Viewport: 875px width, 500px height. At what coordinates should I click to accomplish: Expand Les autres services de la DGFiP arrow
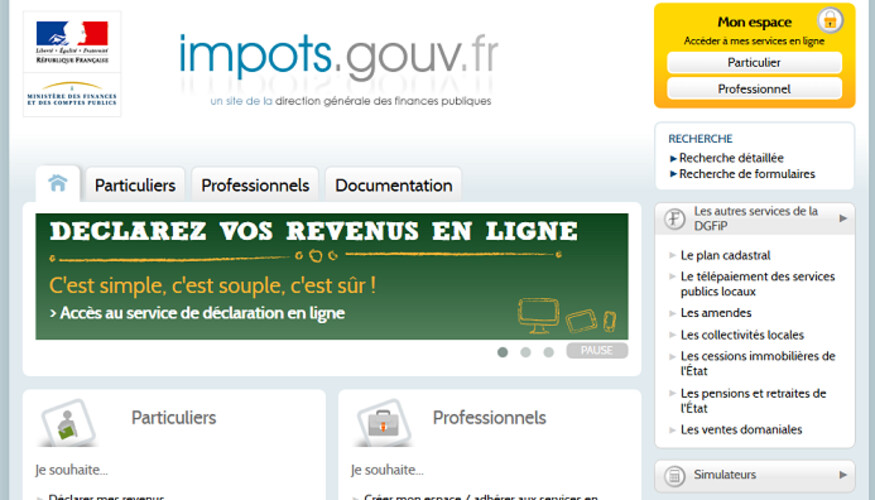coord(843,218)
